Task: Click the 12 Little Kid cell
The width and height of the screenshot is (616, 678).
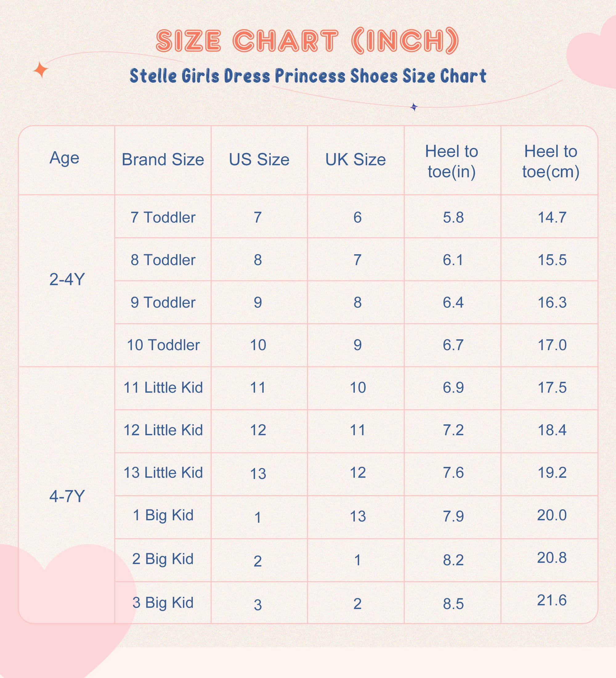Action: point(163,430)
